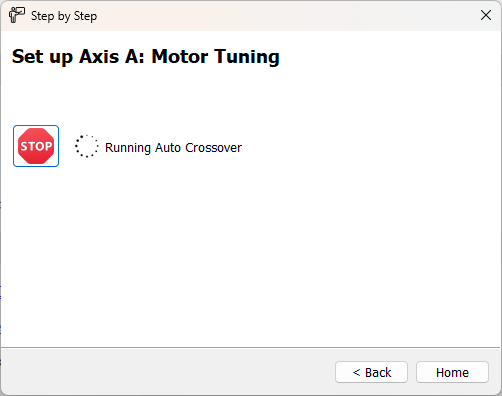Click the 'Step by Step' window title
Image resolution: width=502 pixels, height=396 pixels.
point(64,16)
